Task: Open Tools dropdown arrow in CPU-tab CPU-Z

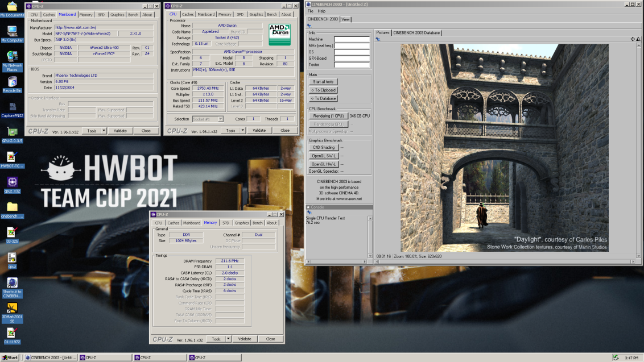Action: 243,131
